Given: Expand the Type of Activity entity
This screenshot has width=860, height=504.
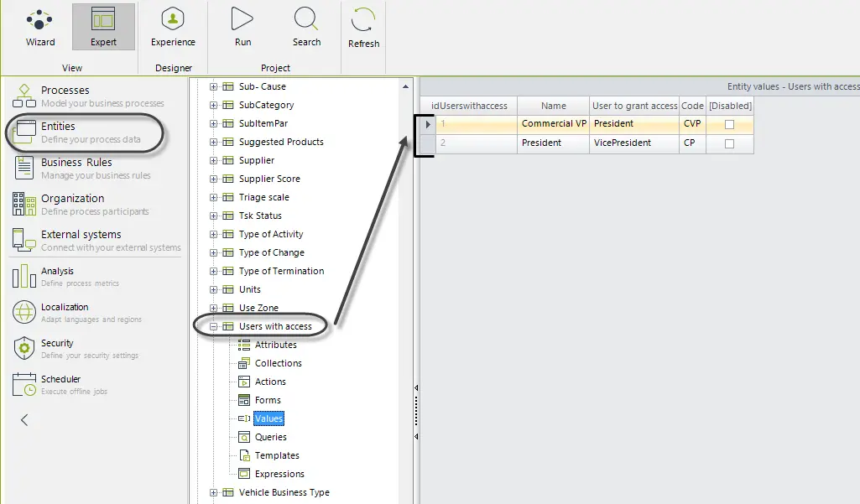Looking at the screenshot, I should (213, 234).
